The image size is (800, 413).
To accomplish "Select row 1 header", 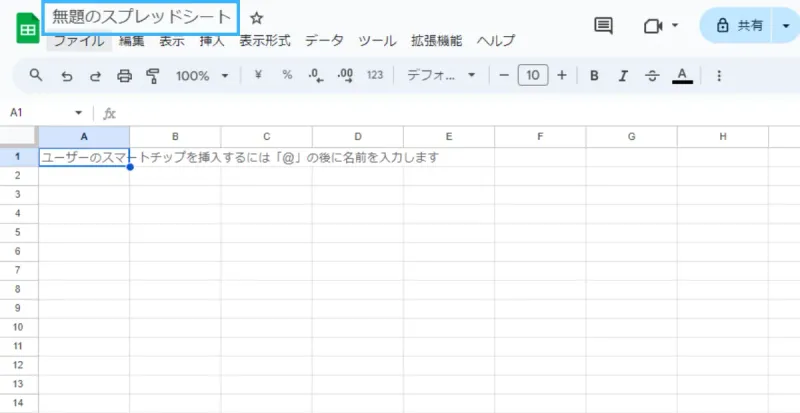I will click(19, 157).
